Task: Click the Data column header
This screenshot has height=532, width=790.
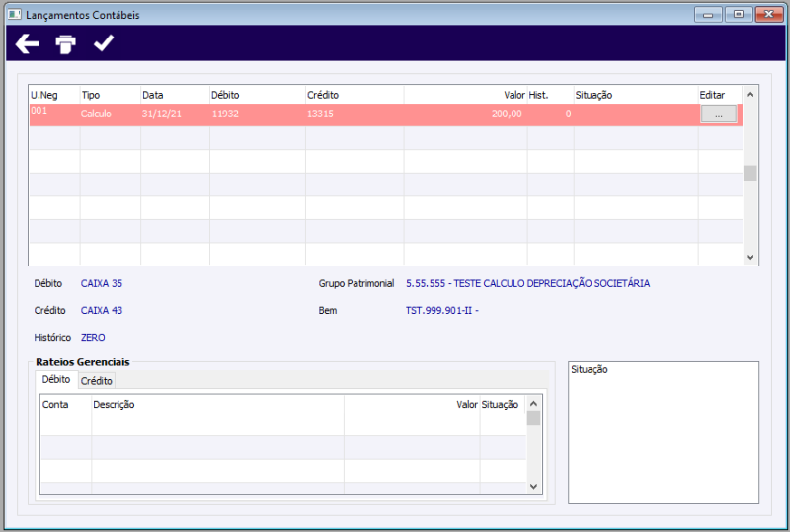Action: pyautogui.click(x=176, y=95)
